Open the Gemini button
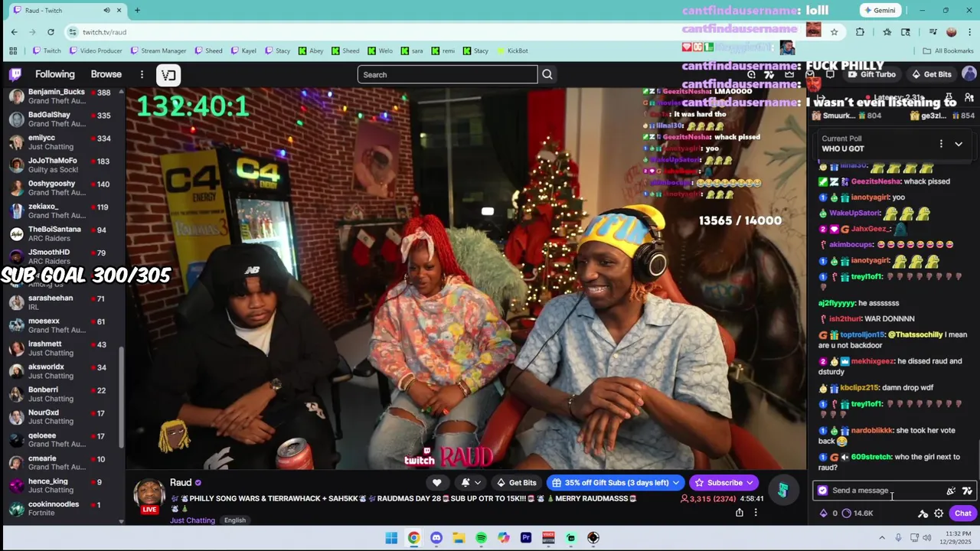Image resolution: width=980 pixels, height=551 pixels. click(880, 10)
